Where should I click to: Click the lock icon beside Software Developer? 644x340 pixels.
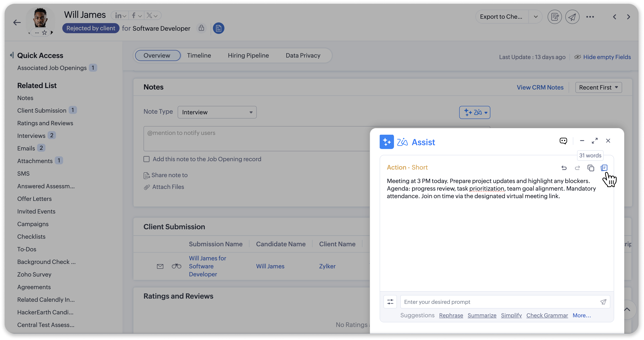(201, 28)
